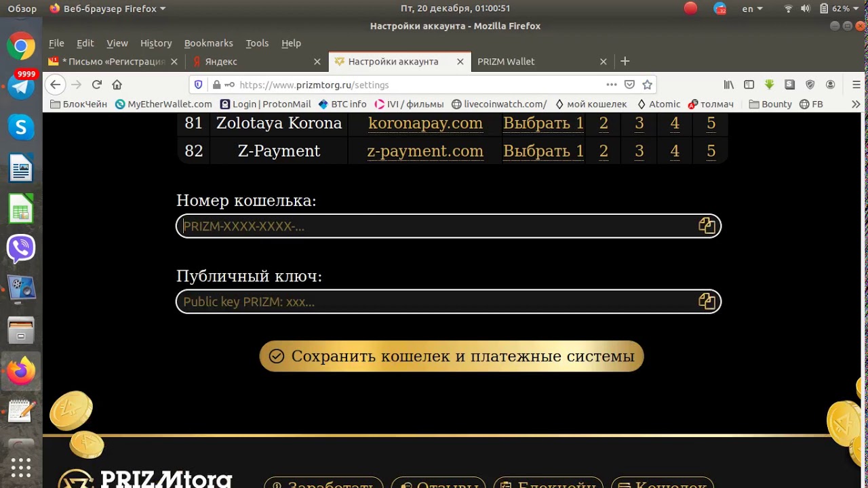Image resolution: width=868 pixels, height=488 pixels.
Task: Show applications grid in the dock
Action: click(21, 468)
